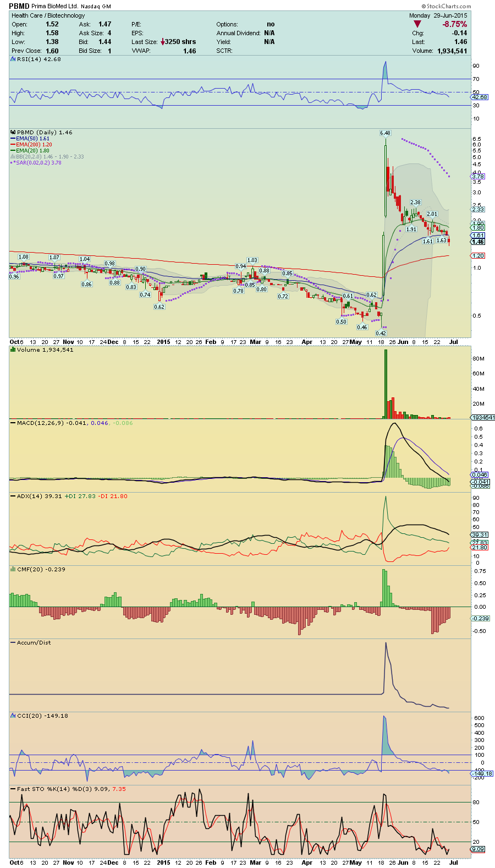Click the current price tag 1.46 on axis
The image size is (495, 868).
pos(479,242)
